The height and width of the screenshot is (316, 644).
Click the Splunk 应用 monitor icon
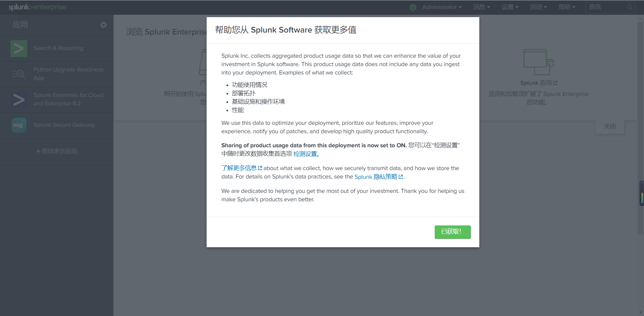(x=538, y=62)
